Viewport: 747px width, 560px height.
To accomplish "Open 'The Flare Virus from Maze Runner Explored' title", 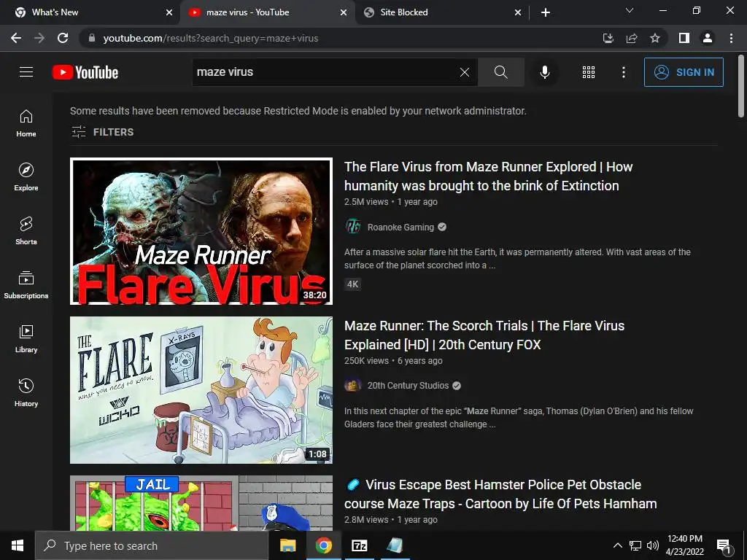I will [x=488, y=176].
